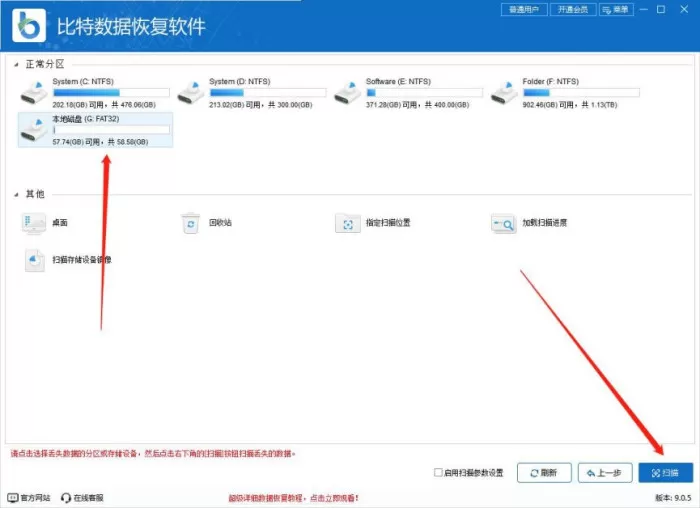Open the 普通用户 menu in the title bar

524,9
